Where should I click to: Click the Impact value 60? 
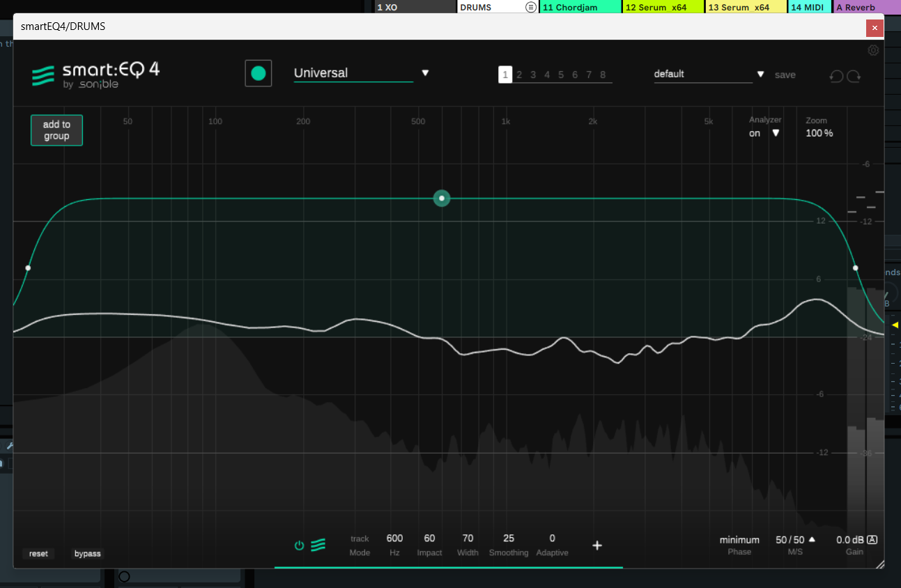pos(429,539)
